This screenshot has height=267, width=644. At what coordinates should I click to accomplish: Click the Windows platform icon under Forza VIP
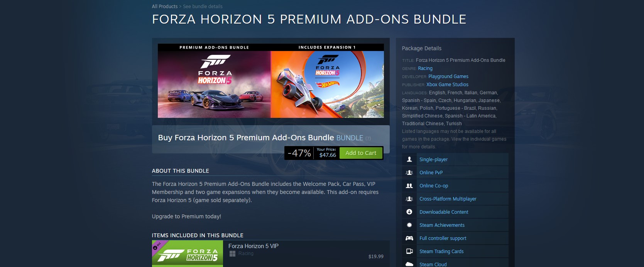[232, 253]
